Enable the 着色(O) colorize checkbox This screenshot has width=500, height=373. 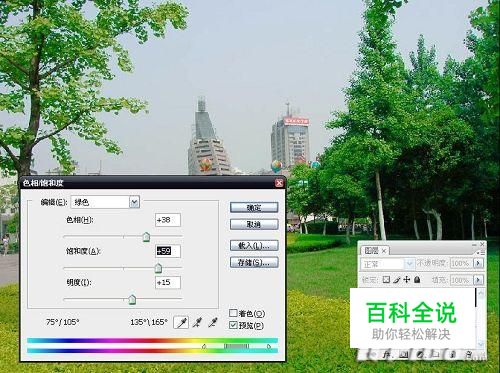point(233,313)
